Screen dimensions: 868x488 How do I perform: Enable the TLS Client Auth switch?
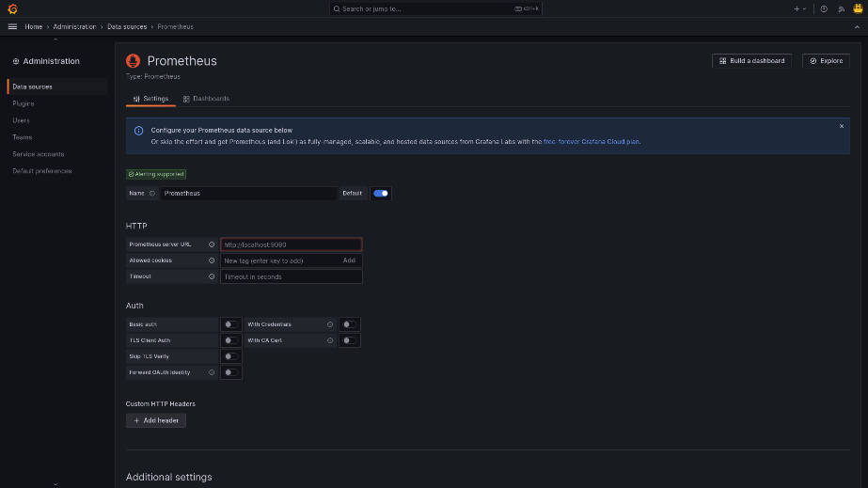click(230, 340)
